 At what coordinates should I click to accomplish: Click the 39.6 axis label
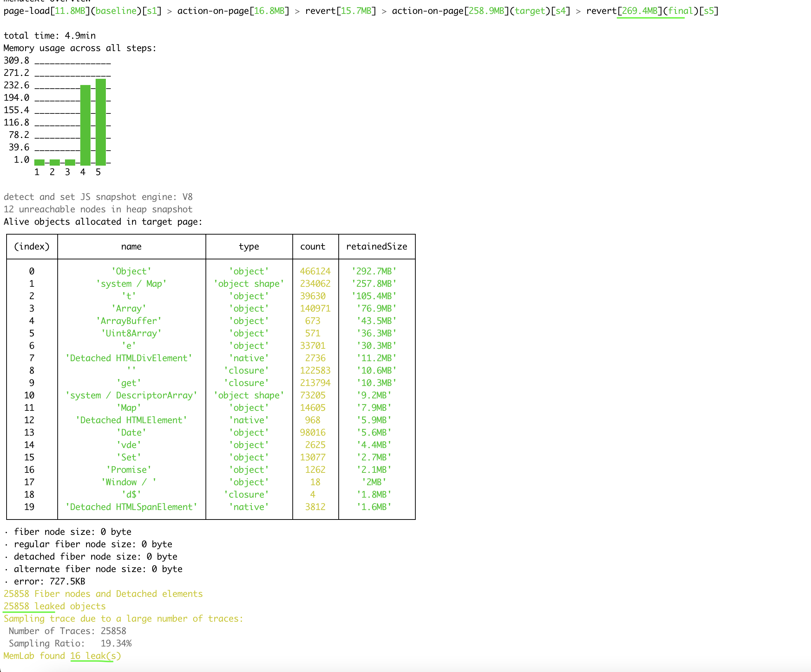(x=19, y=147)
